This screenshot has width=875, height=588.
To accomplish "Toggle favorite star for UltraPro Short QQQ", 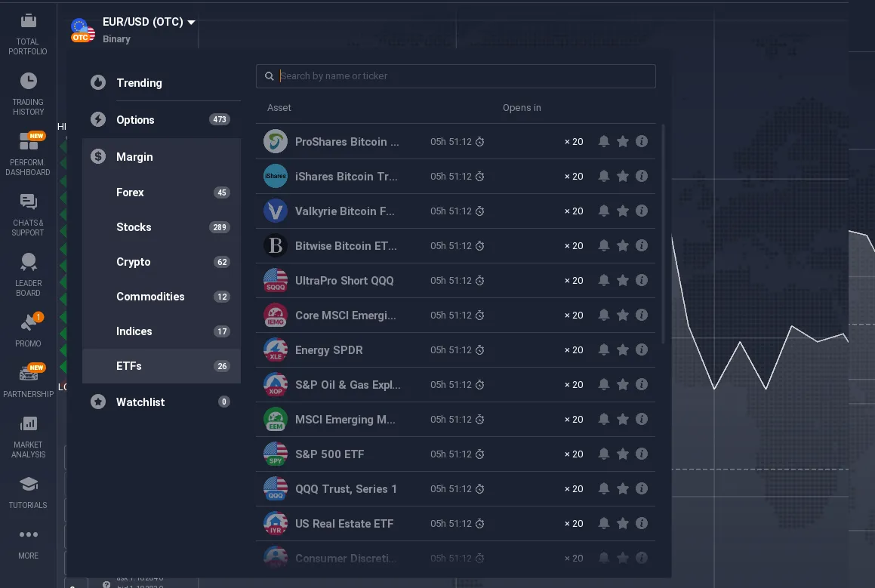I will 623,280.
